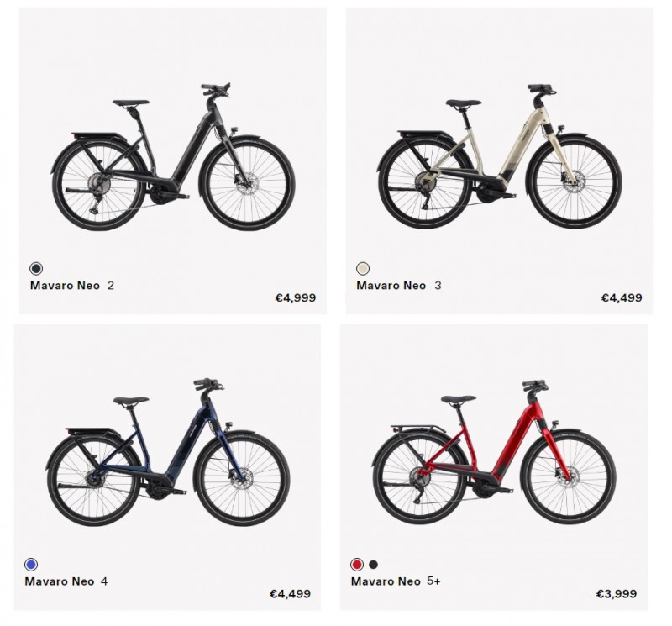
Task: Click the €4,499 price on Mavaro Neo 4
Action: [x=290, y=594]
